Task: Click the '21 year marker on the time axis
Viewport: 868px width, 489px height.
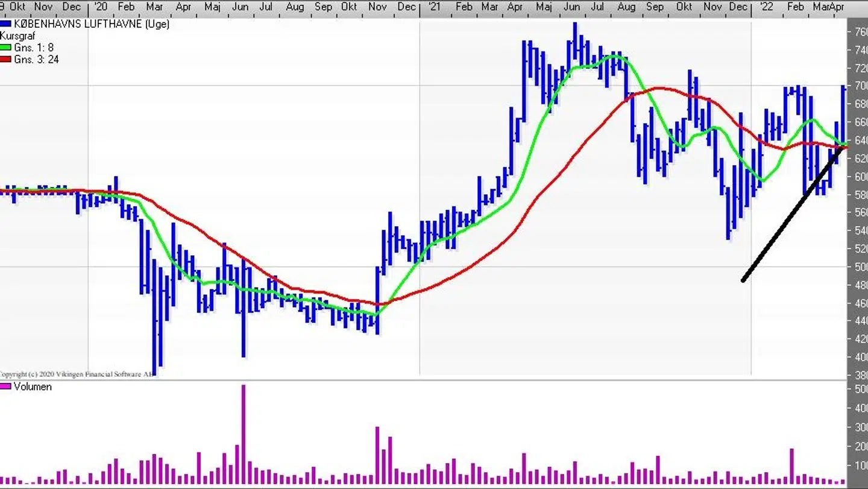Action: coord(433,7)
